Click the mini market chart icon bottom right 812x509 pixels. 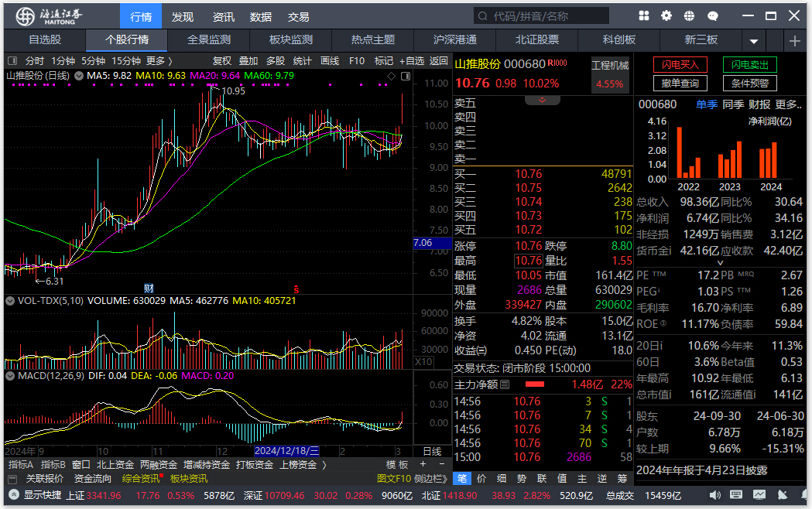[759, 495]
